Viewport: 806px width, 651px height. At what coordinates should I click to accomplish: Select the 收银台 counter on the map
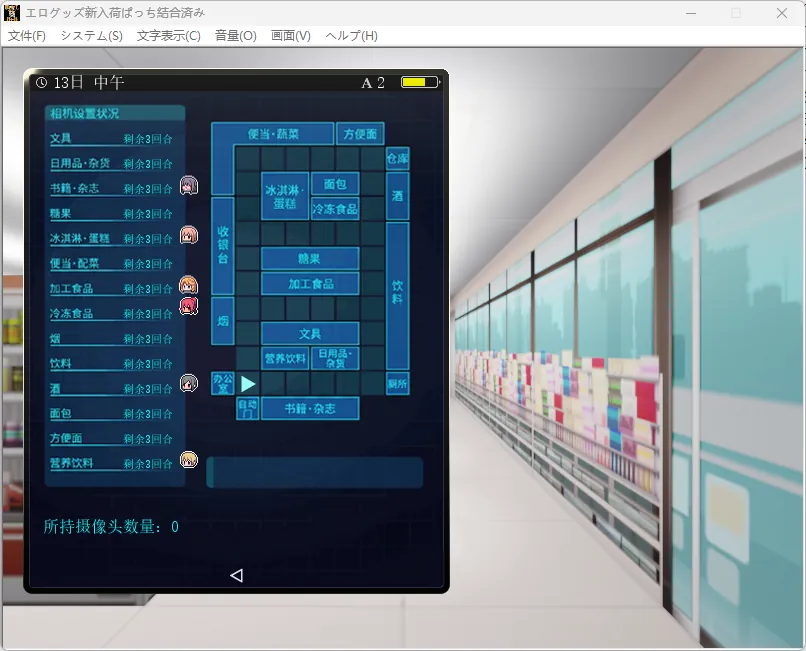223,246
